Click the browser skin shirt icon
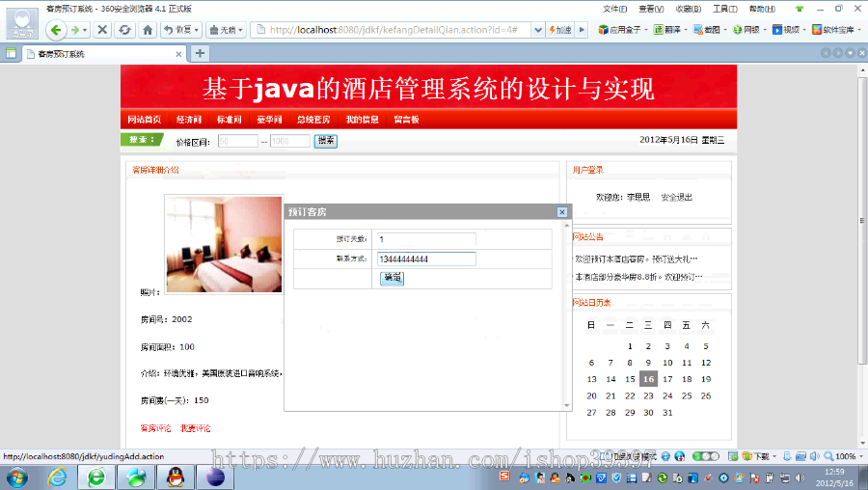The height and width of the screenshot is (490, 868). [x=799, y=9]
